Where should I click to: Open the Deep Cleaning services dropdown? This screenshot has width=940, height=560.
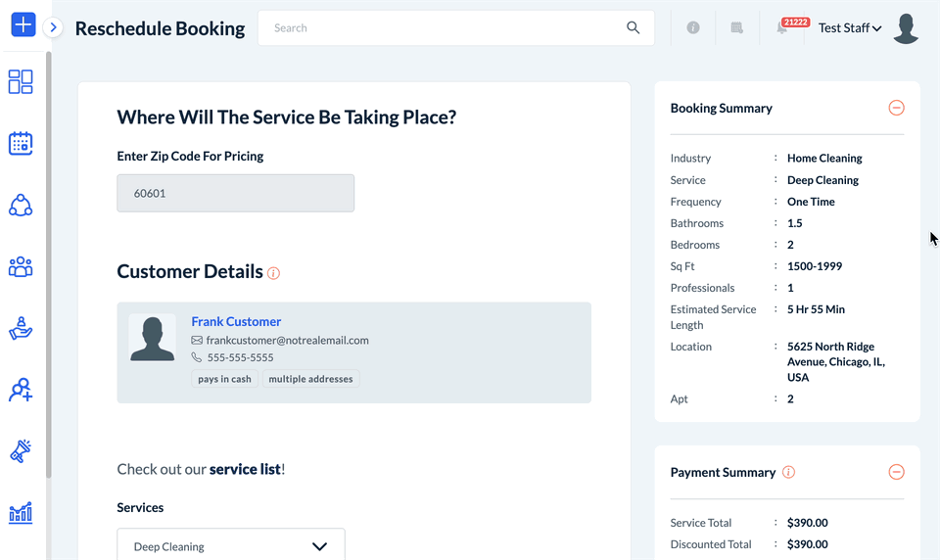tap(231, 546)
